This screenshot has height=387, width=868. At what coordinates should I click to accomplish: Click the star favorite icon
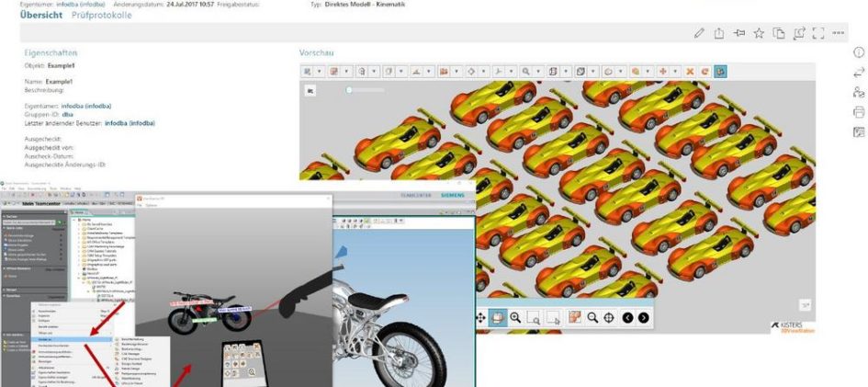759,33
